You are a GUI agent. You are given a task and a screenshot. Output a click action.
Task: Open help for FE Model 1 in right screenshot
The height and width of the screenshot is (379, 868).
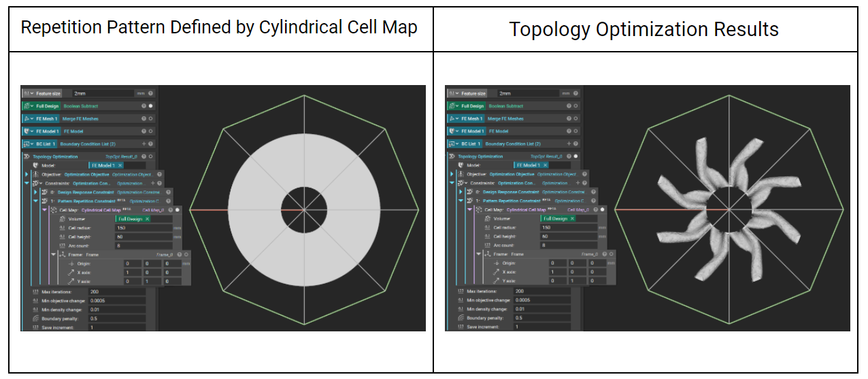pos(569,131)
